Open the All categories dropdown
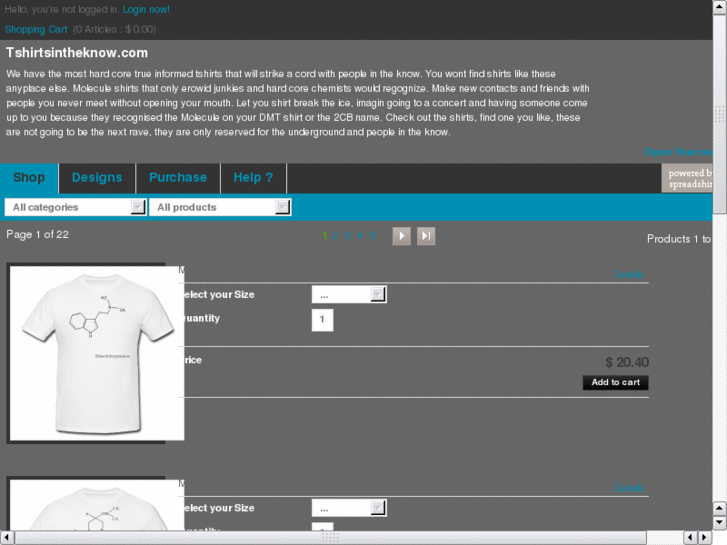 point(76,207)
